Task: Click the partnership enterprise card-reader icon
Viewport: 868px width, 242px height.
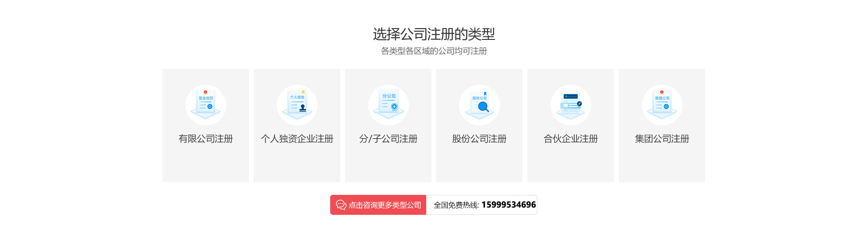Action: pos(571,105)
